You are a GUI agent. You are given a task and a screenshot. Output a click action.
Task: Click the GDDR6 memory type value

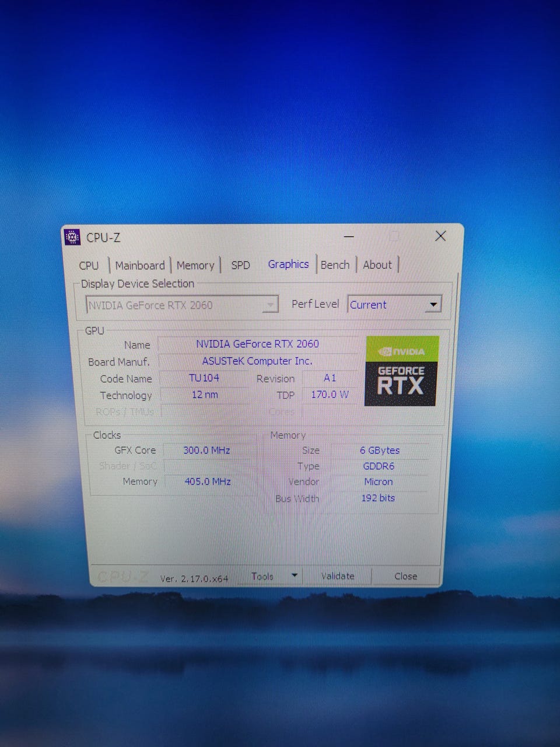coord(379,466)
